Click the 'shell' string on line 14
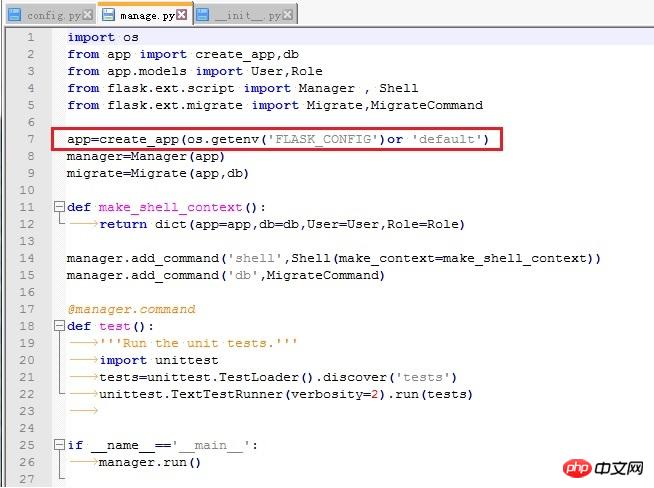The height and width of the screenshot is (488, 654). coord(255,259)
